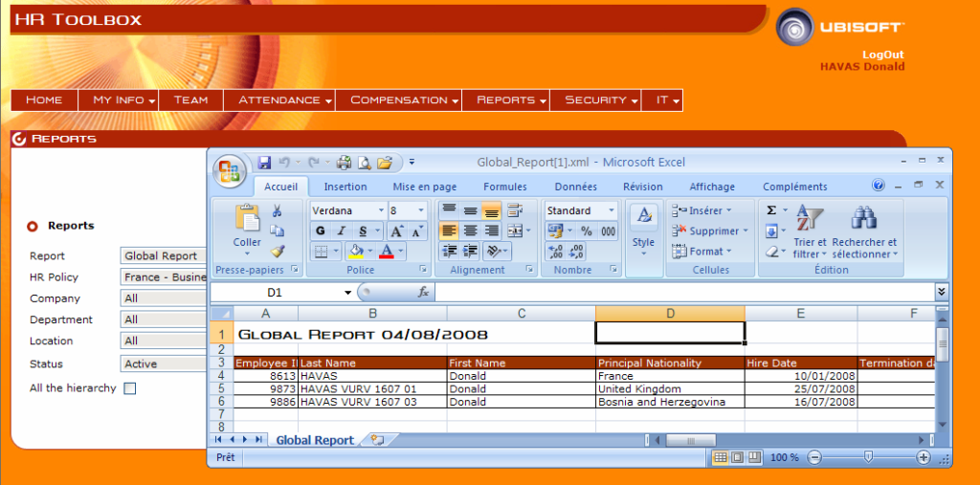Image resolution: width=980 pixels, height=485 pixels.
Task: Open the Attendance menu in HR Toolbox
Action: (x=278, y=100)
